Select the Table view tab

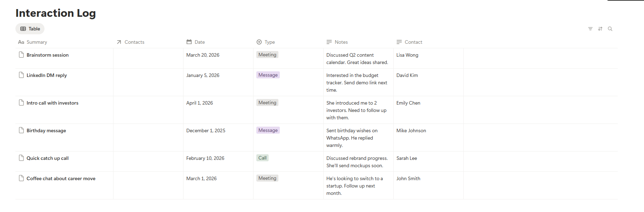point(30,29)
